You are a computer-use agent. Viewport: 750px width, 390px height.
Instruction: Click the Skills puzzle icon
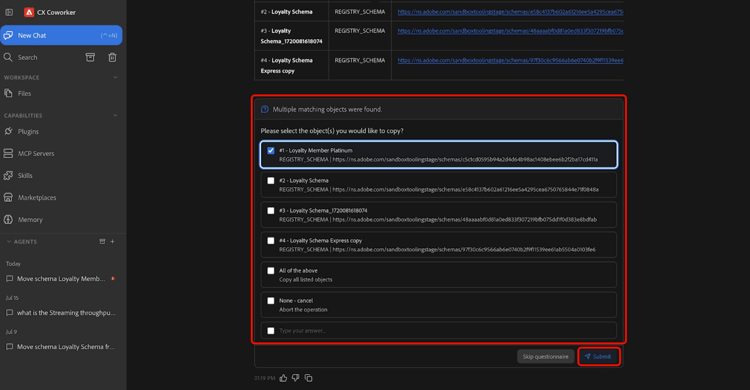coord(8,176)
